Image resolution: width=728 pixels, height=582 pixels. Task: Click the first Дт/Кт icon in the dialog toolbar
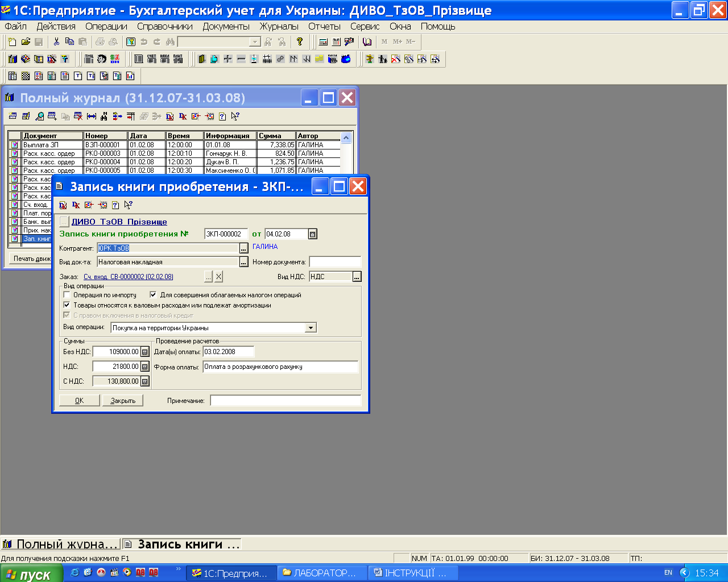click(x=63, y=205)
